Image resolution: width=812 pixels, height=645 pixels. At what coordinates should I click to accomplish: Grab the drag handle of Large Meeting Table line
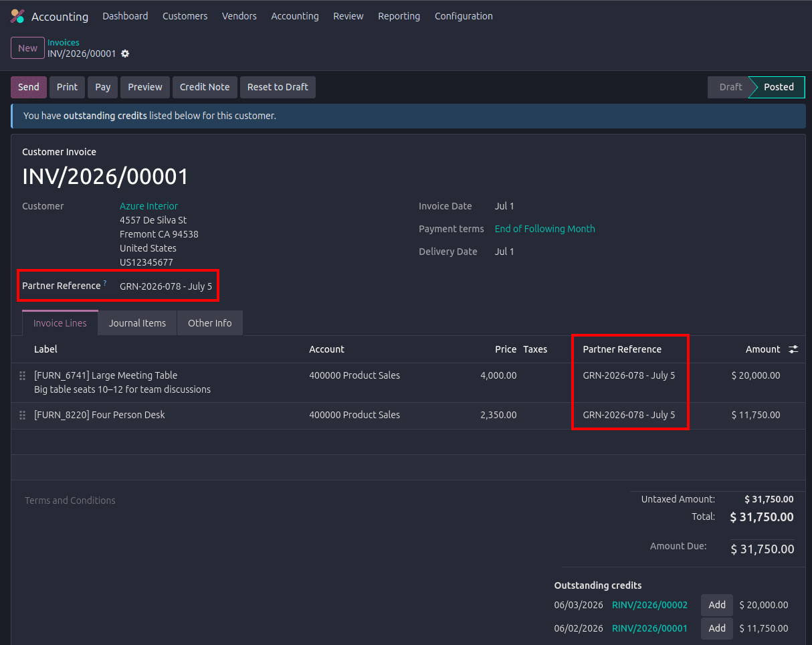coord(23,375)
